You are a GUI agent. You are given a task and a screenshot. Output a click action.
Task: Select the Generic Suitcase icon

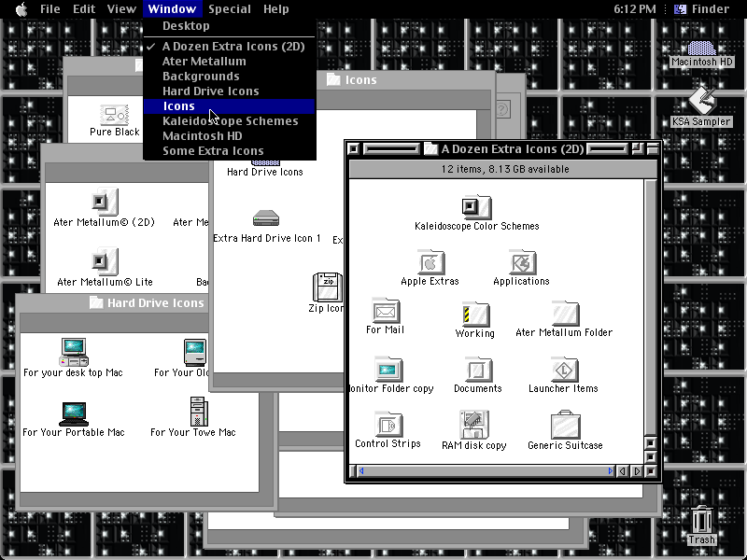[x=565, y=425]
